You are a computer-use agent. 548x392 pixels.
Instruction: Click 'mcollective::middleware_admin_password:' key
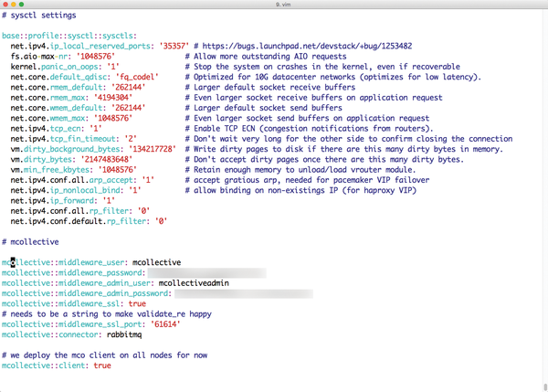(x=87, y=293)
